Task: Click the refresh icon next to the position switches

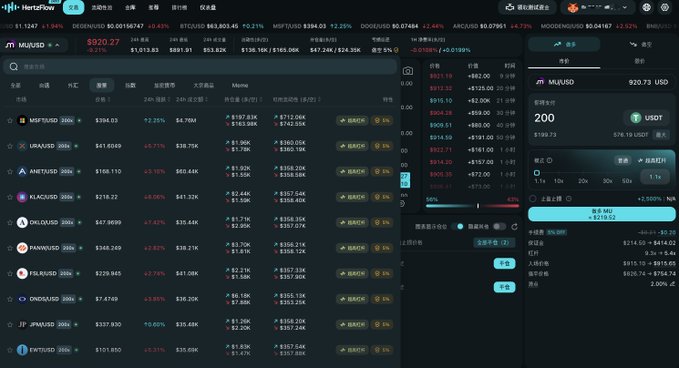Action: point(514,226)
